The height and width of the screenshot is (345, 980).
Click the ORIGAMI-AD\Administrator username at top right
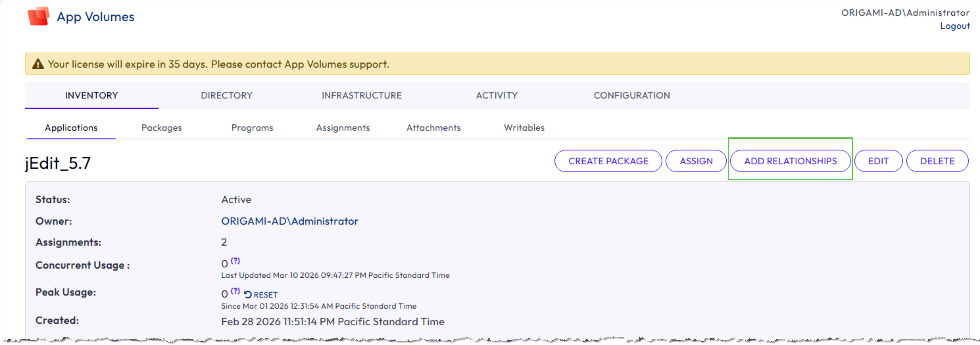pyautogui.click(x=906, y=13)
